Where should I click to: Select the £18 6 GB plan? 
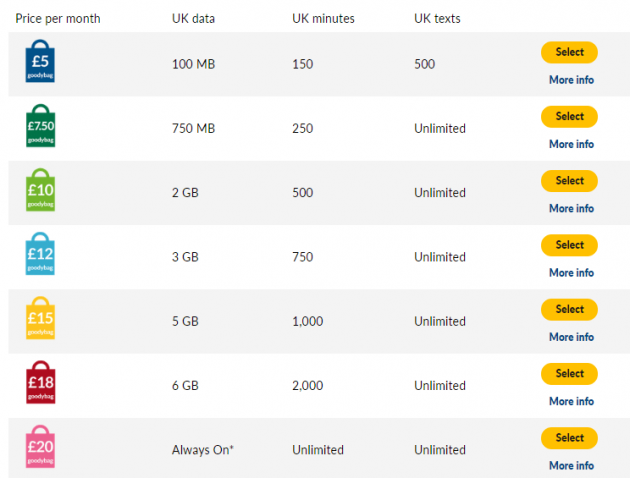pos(569,373)
